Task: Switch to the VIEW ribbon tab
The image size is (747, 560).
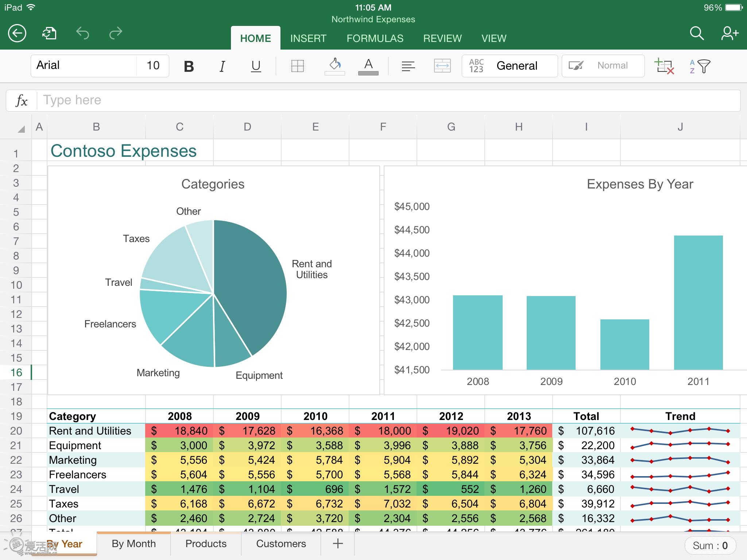Action: 494,38
